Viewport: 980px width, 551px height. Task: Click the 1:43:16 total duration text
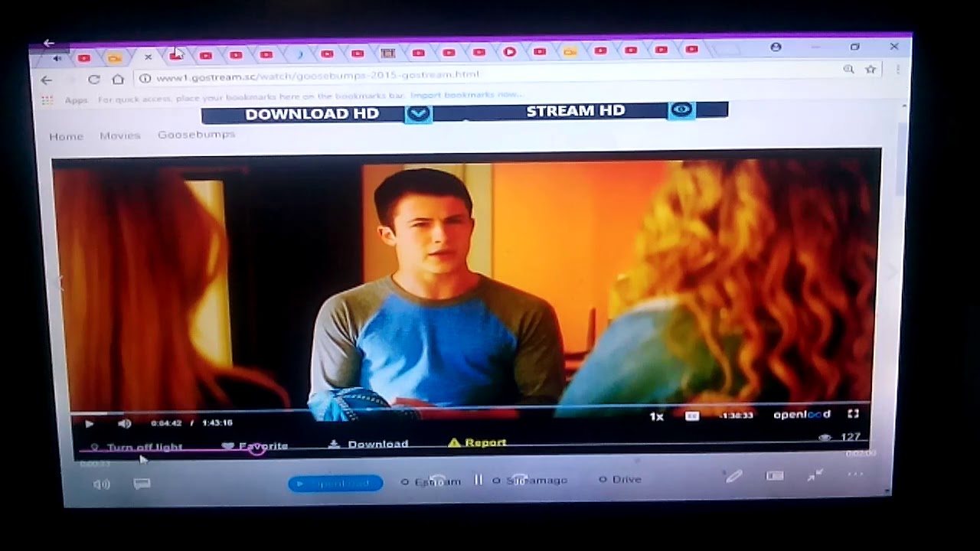pyautogui.click(x=217, y=422)
